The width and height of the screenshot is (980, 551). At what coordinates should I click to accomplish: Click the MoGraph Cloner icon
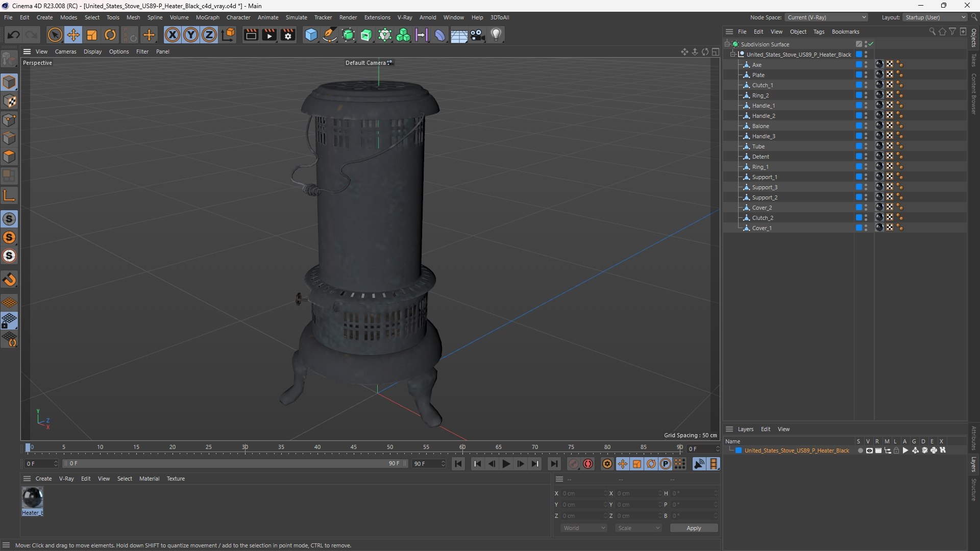(403, 35)
